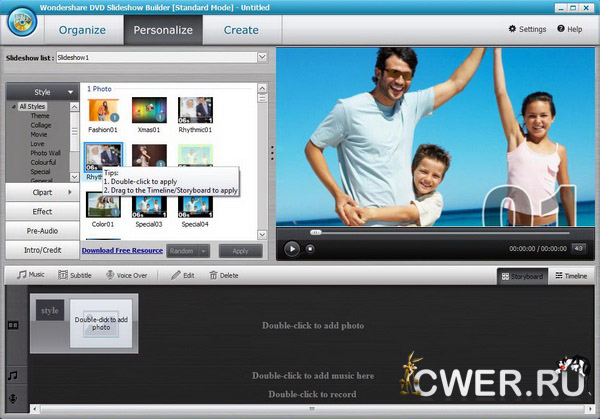Open the Subtitle tool
This screenshot has height=419, width=600.
(75, 274)
